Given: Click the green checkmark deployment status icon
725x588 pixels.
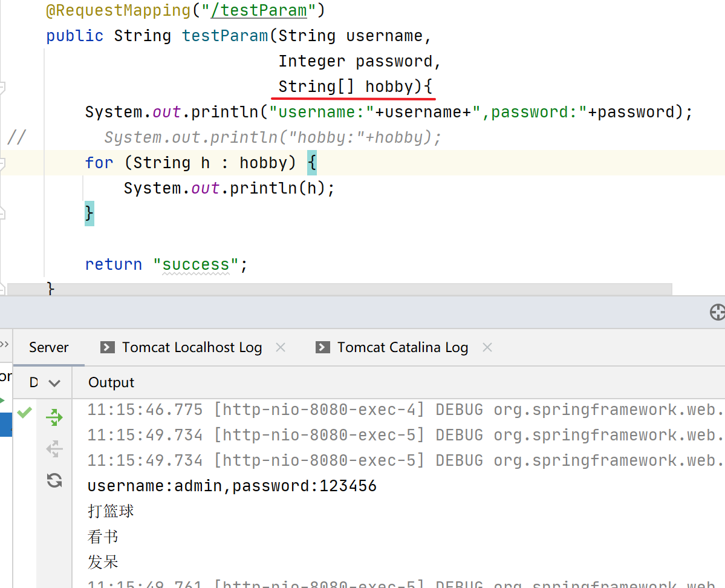Looking at the screenshot, I should pyautogui.click(x=24, y=413).
